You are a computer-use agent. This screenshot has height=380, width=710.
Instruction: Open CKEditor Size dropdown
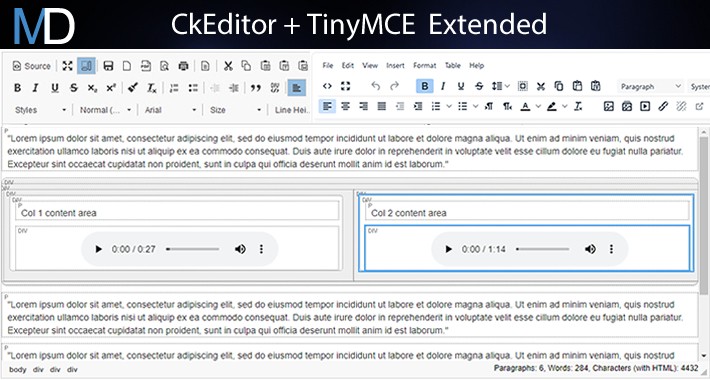pos(235,110)
